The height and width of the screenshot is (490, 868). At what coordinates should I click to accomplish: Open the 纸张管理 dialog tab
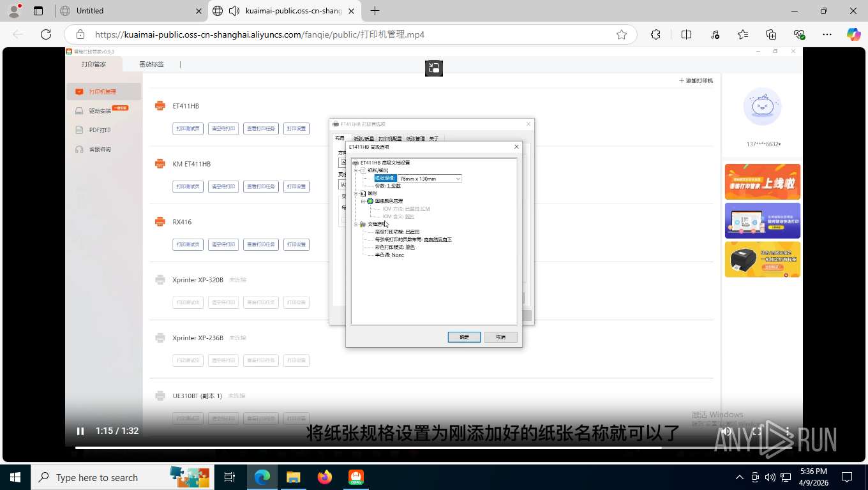click(415, 138)
